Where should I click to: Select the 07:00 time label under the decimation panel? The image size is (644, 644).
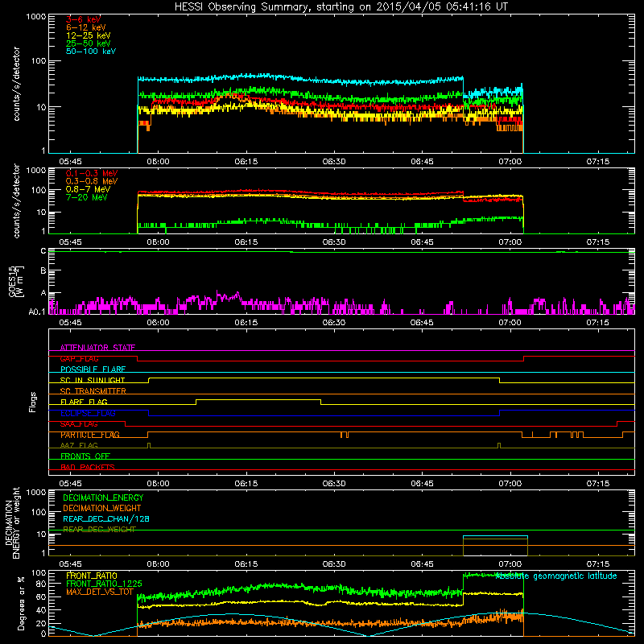point(510,564)
